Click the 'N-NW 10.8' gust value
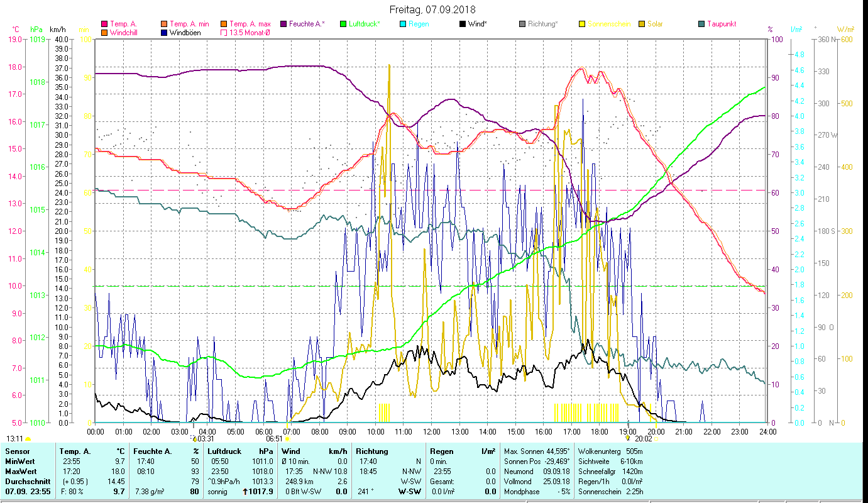This screenshot has width=868, height=503. [331, 472]
